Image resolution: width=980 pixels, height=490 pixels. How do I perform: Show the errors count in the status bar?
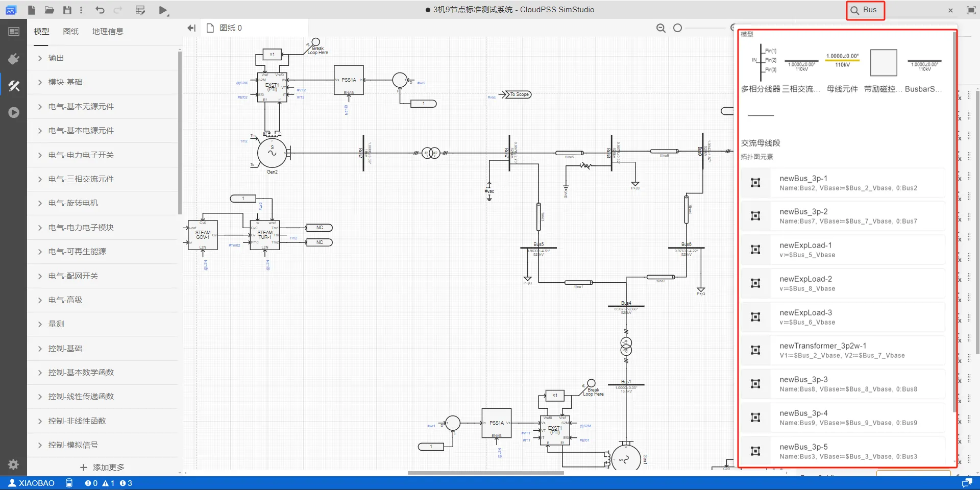click(x=91, y=483)
